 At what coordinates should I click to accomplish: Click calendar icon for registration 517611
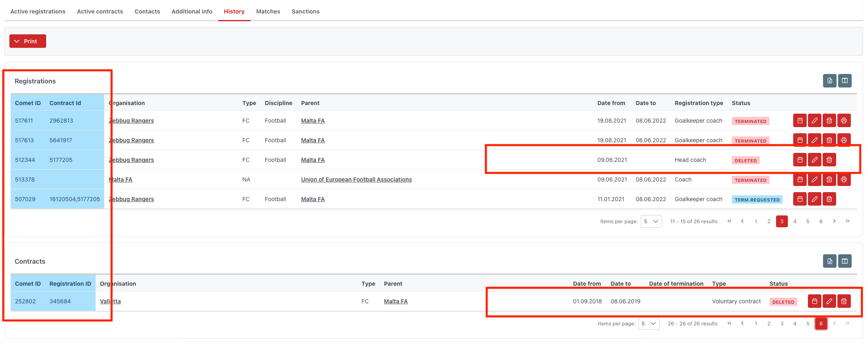[x=800, y=121]
